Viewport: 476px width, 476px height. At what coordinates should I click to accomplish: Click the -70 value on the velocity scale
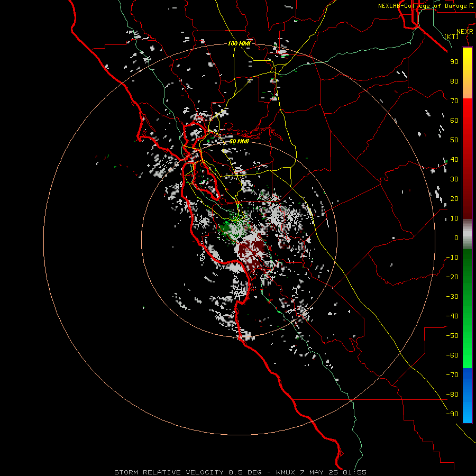point(452,375)
